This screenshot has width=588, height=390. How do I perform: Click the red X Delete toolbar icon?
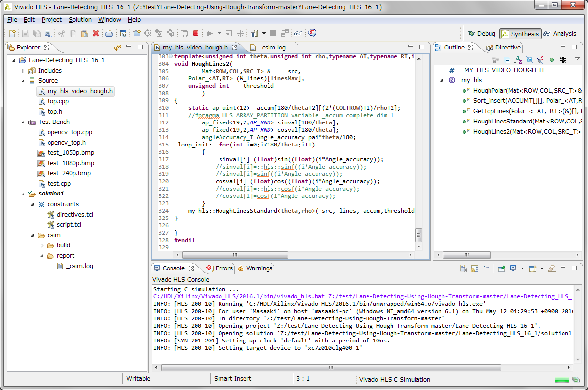pyautogui.click(x=96, y=34)
